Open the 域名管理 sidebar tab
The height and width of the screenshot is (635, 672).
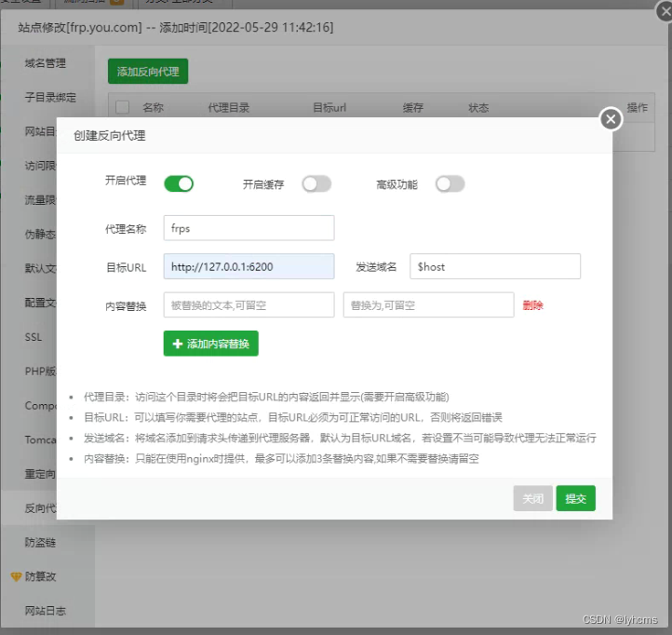[x=46, y=63]
